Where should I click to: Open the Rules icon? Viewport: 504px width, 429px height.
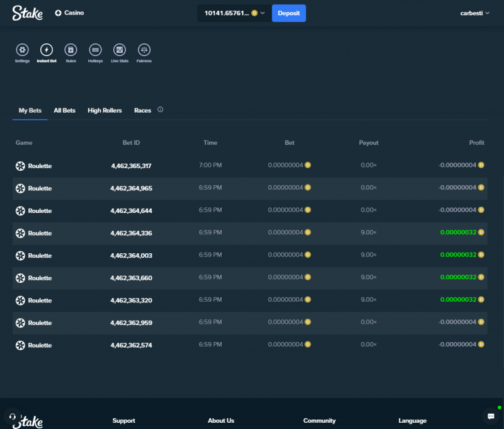tap(71, 50)
